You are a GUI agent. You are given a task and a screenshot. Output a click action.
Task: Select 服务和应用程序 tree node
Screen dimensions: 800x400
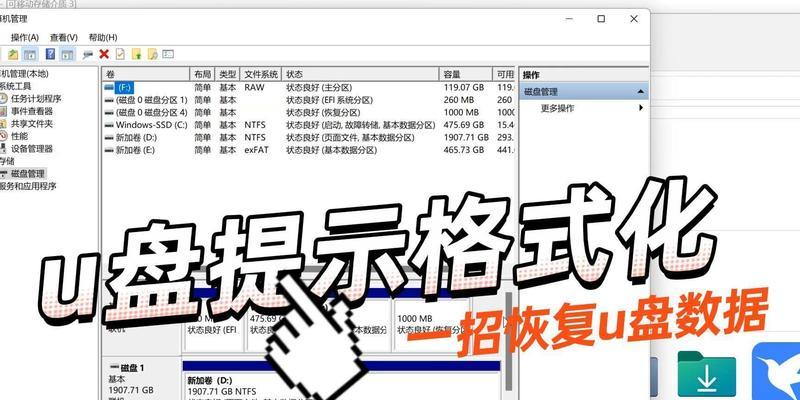click(28, 186)
